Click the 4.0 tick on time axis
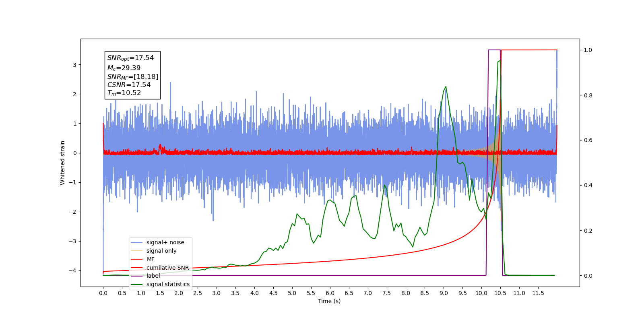The width and height of the screenshot is (644, 322). point(254,293)
